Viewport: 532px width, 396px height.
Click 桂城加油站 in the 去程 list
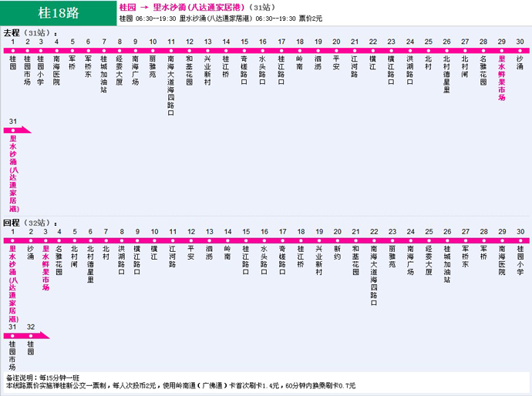(104, 74)
